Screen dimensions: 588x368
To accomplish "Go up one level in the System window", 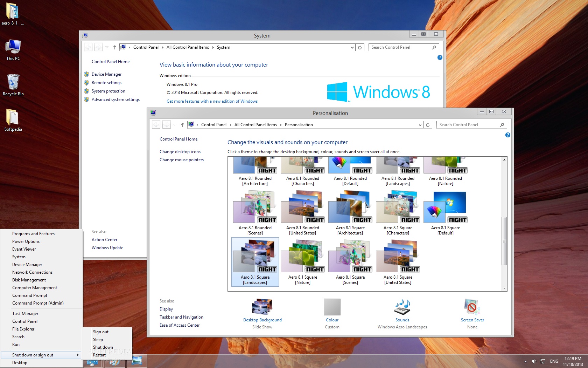I will [x=114, y=47].
